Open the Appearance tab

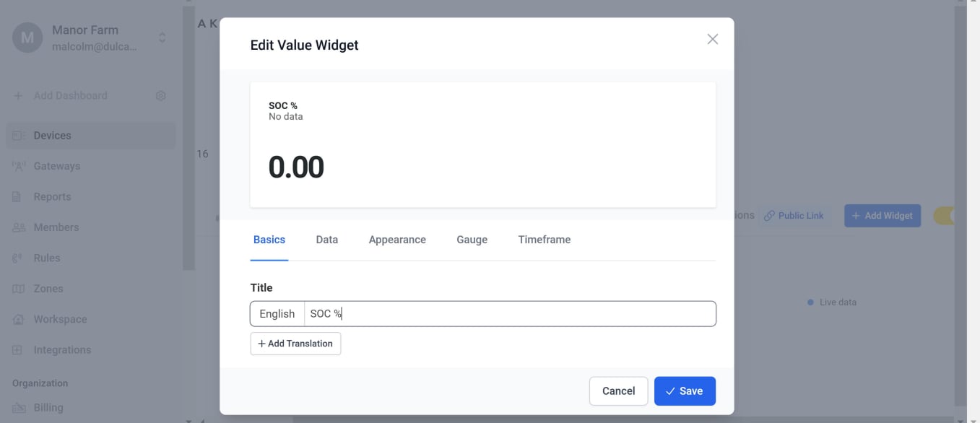397,240
